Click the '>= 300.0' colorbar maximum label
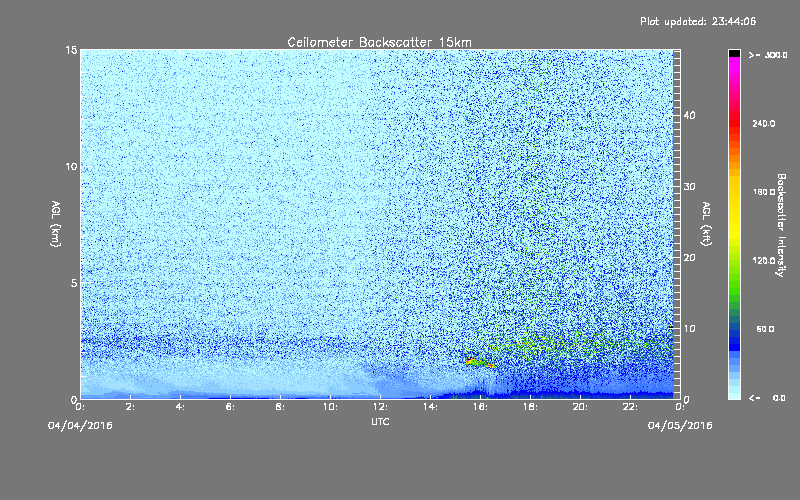The height and width of the screenshot is (500, 800). point(768,55)
